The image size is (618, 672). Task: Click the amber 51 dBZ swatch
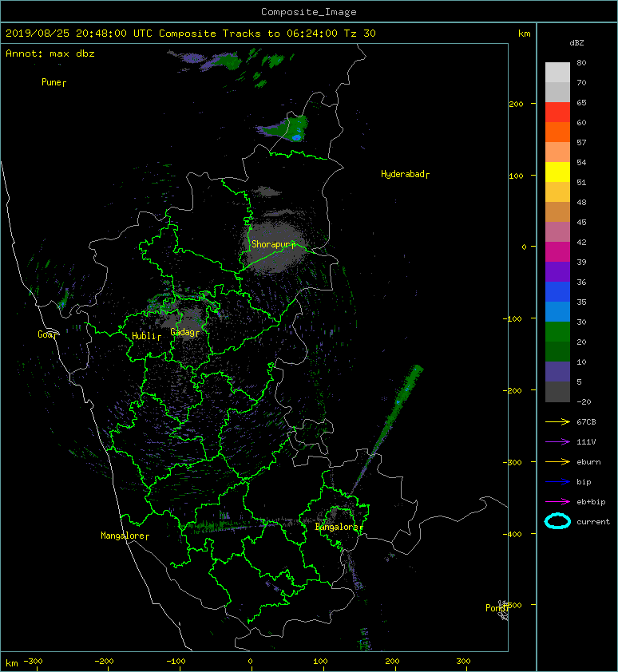coord(557,192)
